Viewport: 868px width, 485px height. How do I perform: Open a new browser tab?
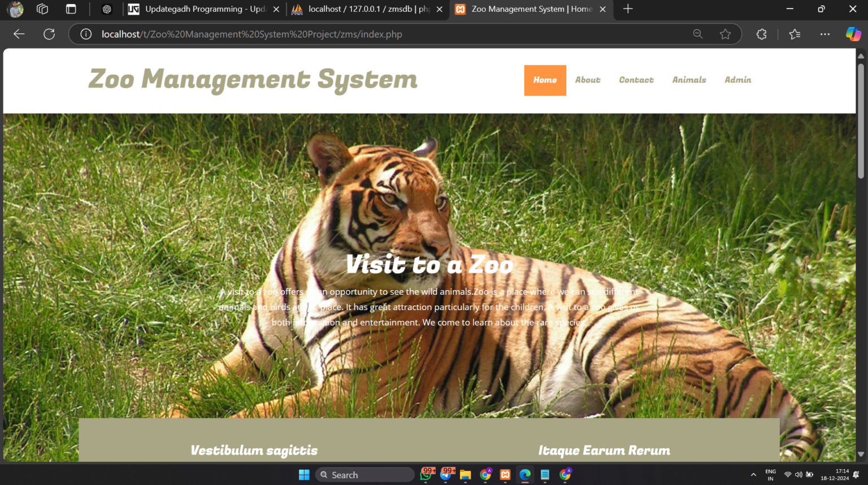pyautogui.click(x=628, y=9)
